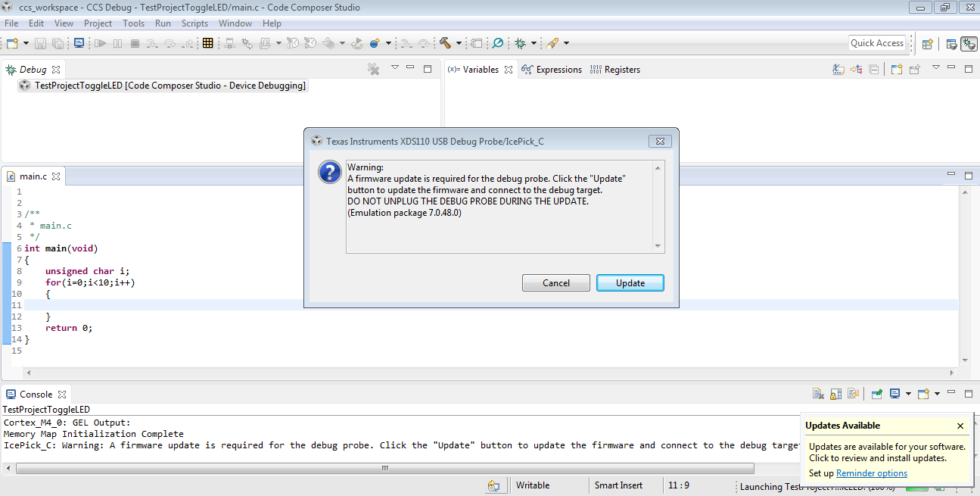Image resolution: width=980 pixels, height=496 pixels.
Task: Click the flashlight search toolbar icon
Action: click(552, 43)
